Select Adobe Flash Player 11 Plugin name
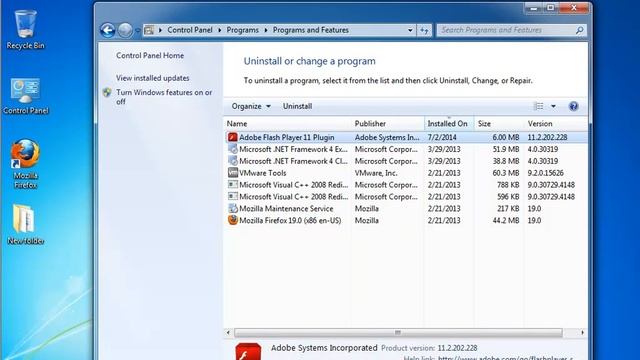The height and width of the screenshot is (360, 640). click(287, 138)
